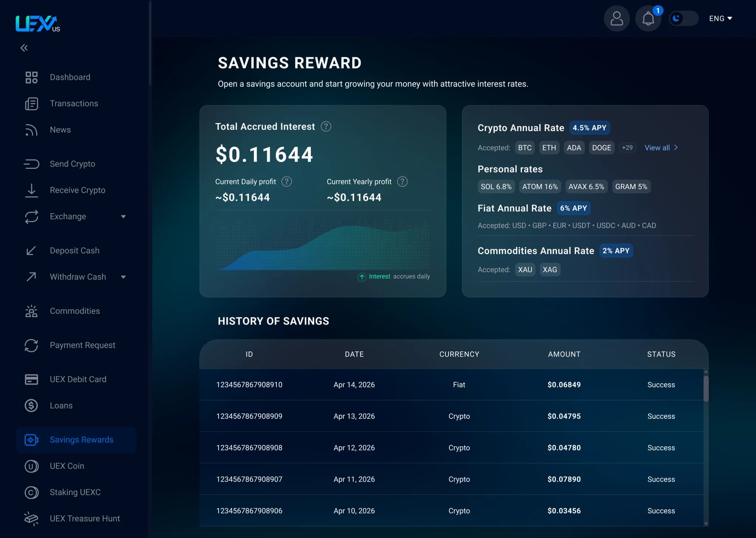The width and height of the screenshot is (756, 538).
Task: Select Send Crypto in sidebar
Action: click(x=72, y=164)
